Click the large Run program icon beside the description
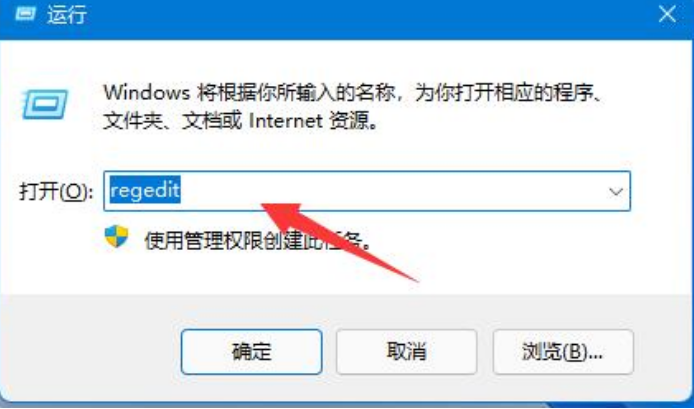The height and width of the screenshot is (409, 694). (x=45, y=104)
